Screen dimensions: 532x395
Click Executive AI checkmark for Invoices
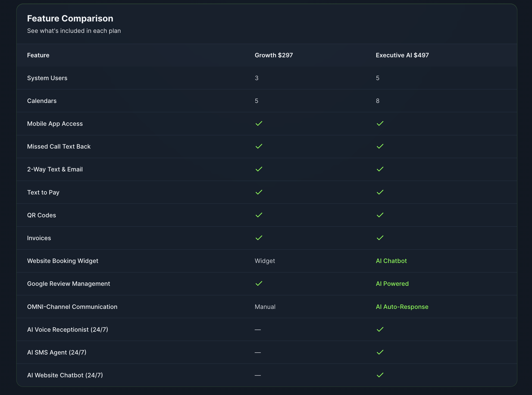click(x=380, y=238)
